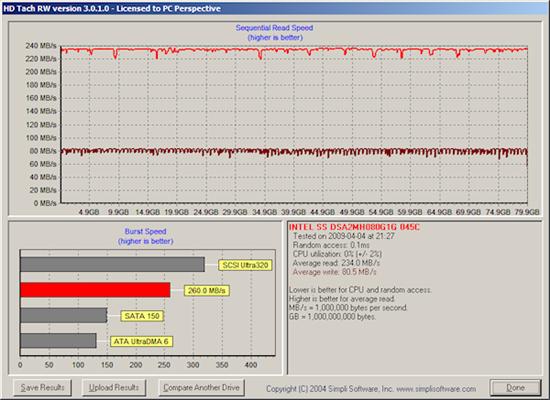
Task: Select the red 260.0 MB/s burst bar
Action: 95,290
